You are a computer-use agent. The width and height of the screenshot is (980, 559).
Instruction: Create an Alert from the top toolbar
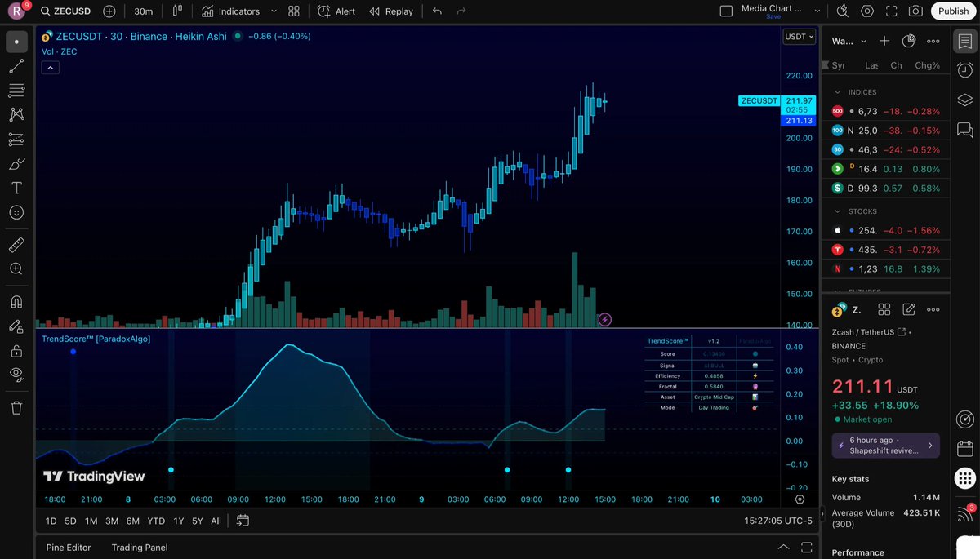point(336,11)
